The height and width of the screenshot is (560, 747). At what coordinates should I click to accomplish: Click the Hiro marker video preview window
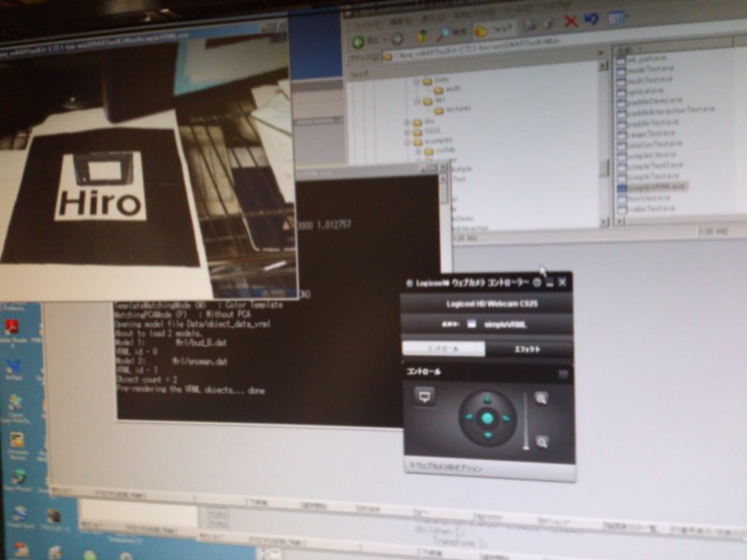click(146, 161)
